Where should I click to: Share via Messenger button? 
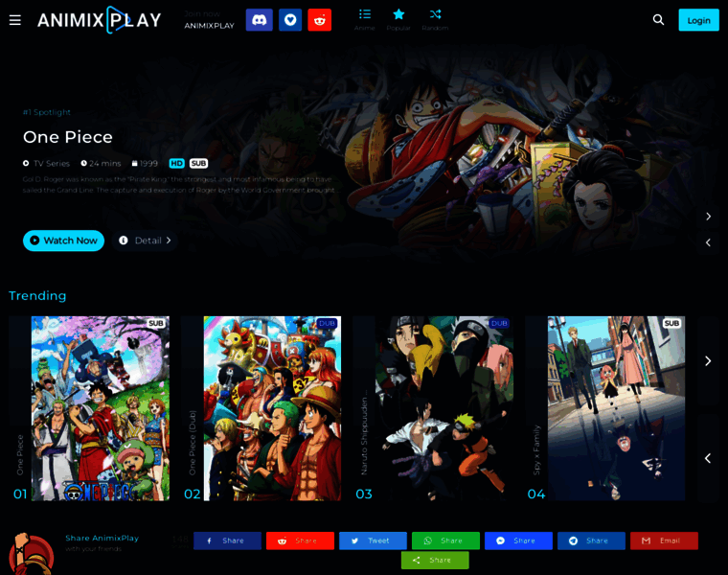coord(518,540)
